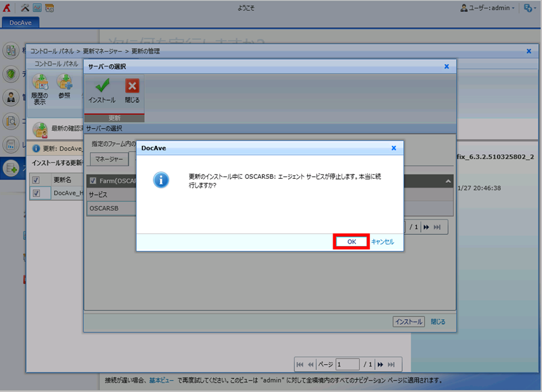The image size is (542, 392).
Task: Toggle the header checkbox beside 更新名
Action: point(36,180)
